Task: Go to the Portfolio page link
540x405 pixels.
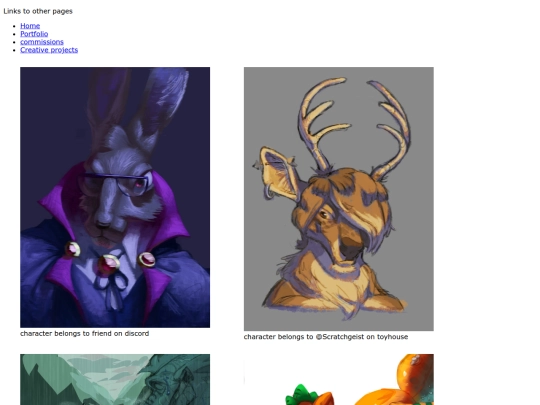Action: [34, 34]
